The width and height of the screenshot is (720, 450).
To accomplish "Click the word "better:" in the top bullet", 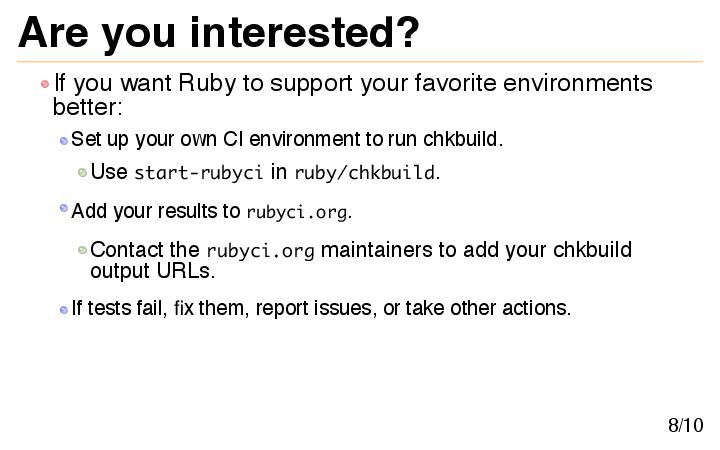I will click(87, 106).
